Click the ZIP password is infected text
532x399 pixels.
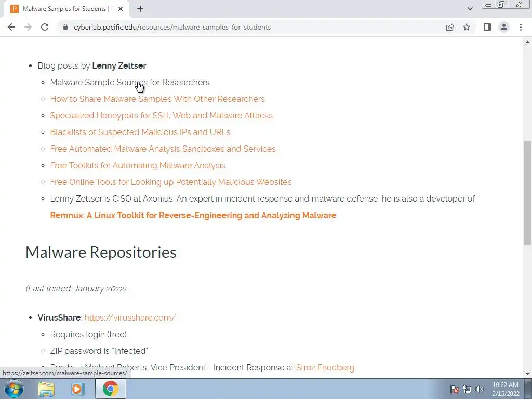(x=99, y=351)
